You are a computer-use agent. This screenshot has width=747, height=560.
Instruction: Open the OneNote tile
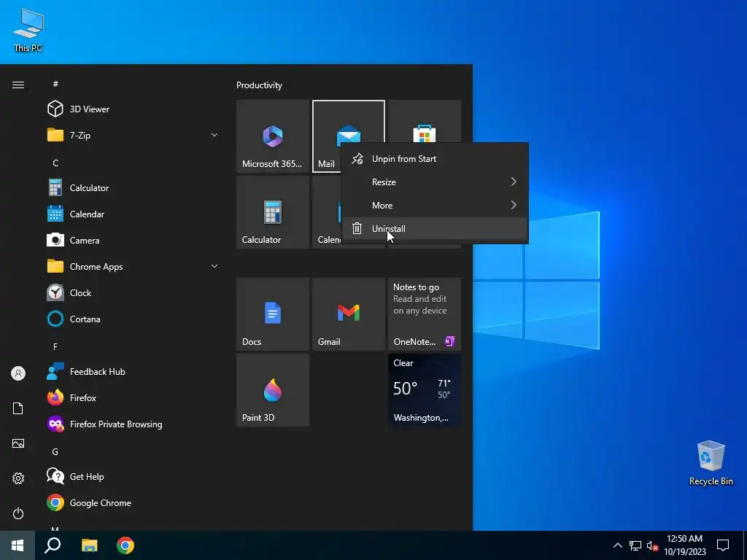coord(425,314)
